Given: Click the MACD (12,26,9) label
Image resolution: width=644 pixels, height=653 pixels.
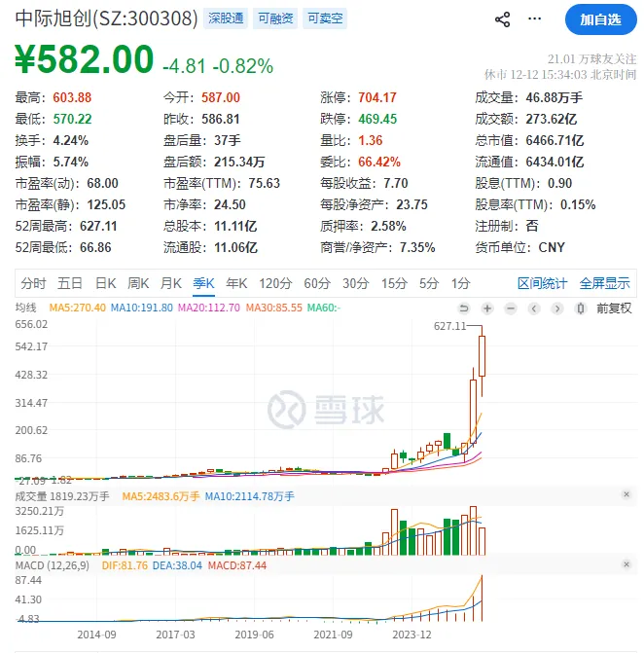Looking at the screenshot, I should pos(52,565).
